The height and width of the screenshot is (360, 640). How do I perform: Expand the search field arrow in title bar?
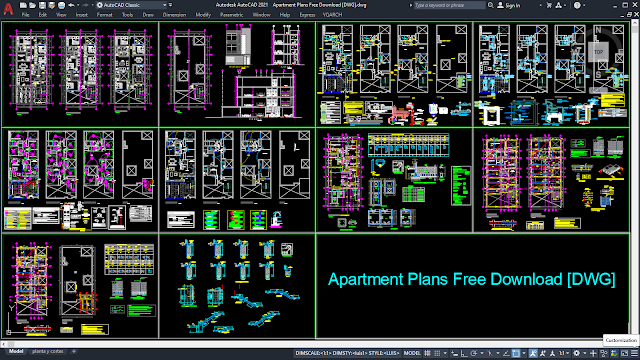tap(411, 5)
